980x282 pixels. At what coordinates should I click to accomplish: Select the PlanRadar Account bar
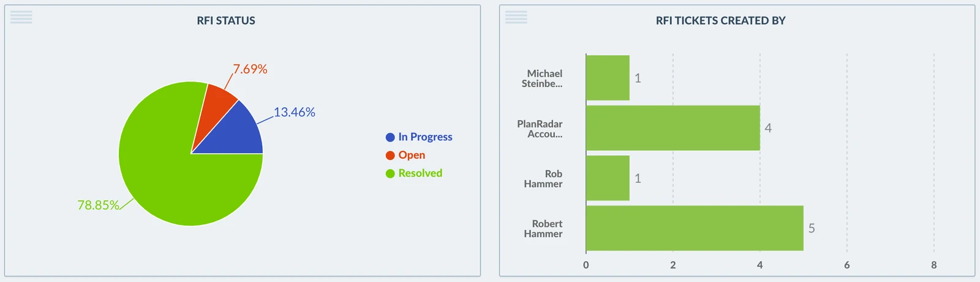(x=673, y=128)
